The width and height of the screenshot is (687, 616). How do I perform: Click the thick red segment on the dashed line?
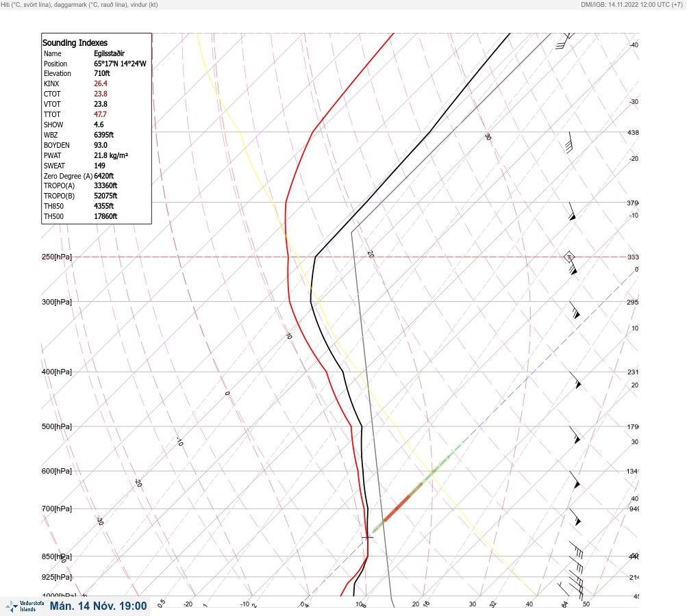pyautogui.click(x=397, y=508)
